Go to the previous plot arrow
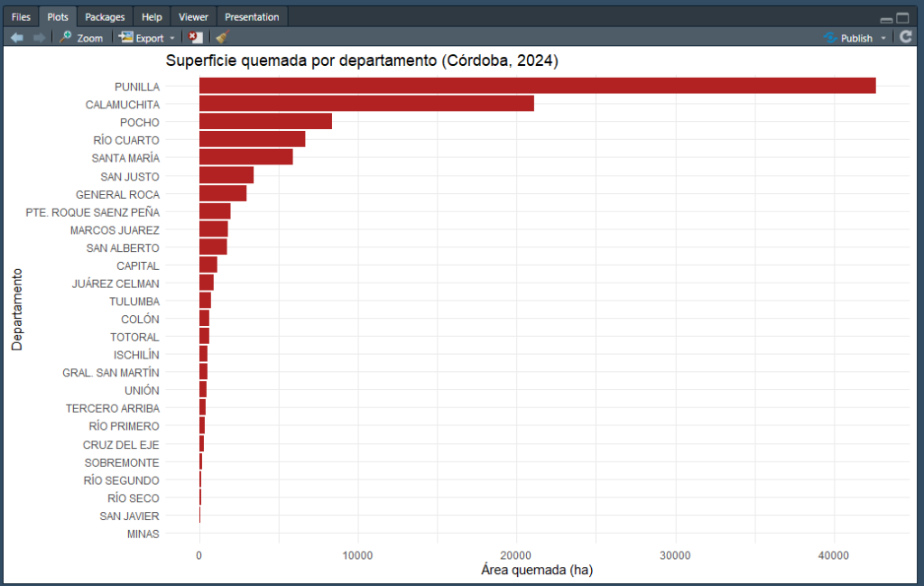 click(16, 38)
